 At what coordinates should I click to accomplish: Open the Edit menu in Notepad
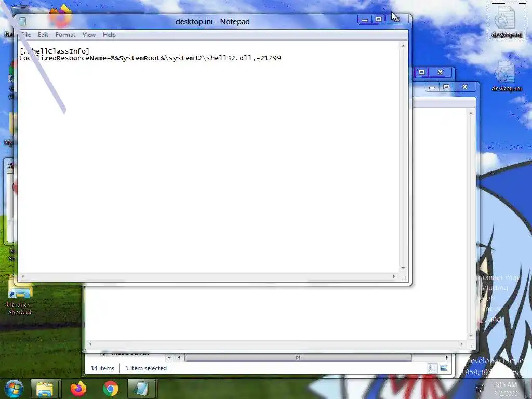pyautogui.click(x=43, y=35)
